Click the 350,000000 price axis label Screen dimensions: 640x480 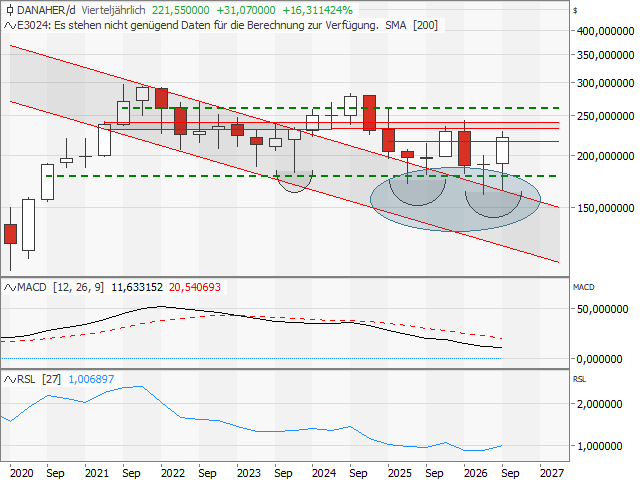click(605, 55)
